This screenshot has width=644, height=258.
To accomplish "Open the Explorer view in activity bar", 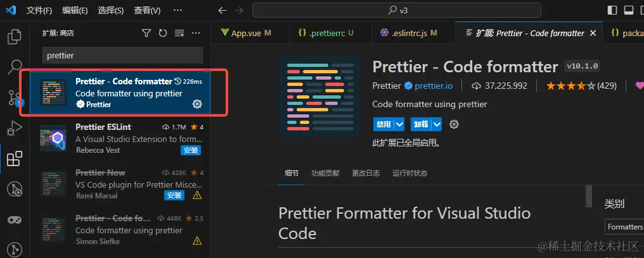I will [15, 37].
